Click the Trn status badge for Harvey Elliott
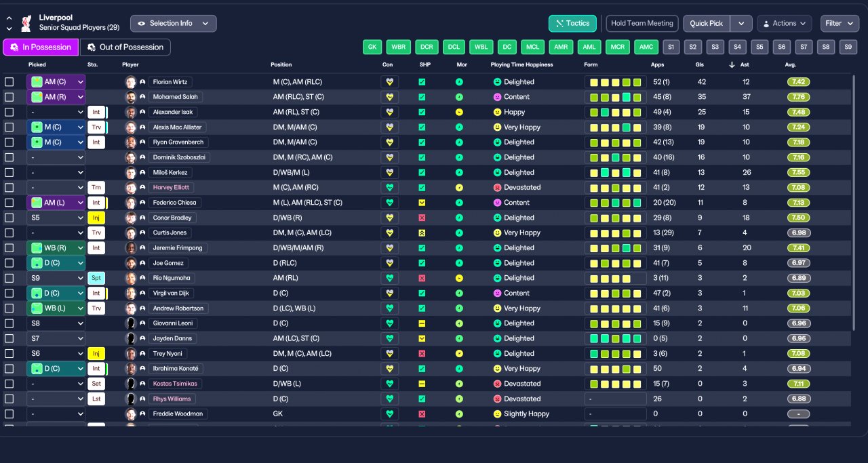868x463 pixels. [96, 188]
